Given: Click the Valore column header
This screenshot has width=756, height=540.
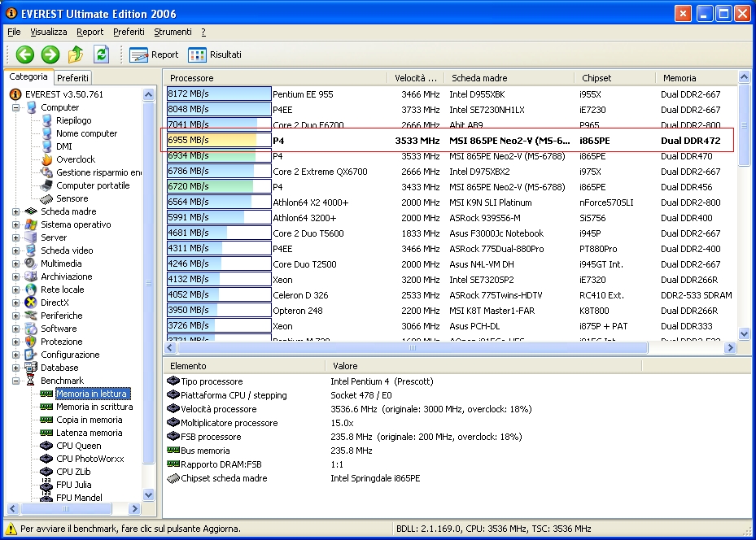Looking at the screenshot, I should [x=483, y=366].
